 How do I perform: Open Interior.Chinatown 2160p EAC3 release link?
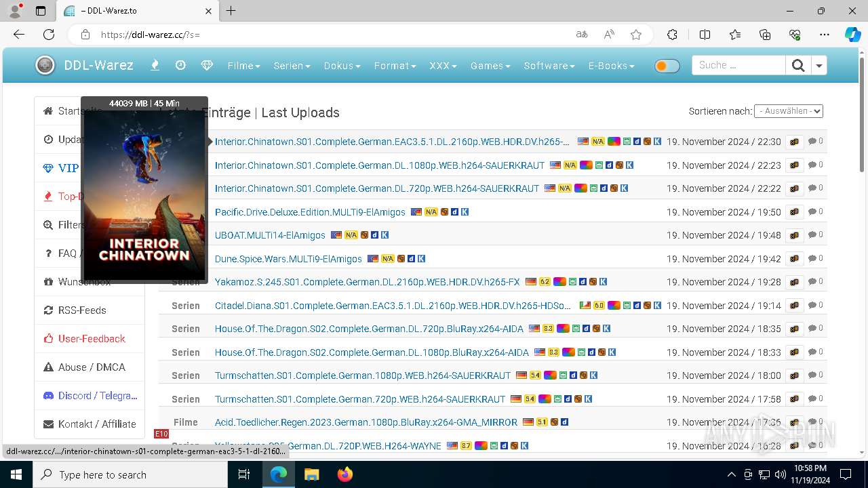(x=393, y=142)
